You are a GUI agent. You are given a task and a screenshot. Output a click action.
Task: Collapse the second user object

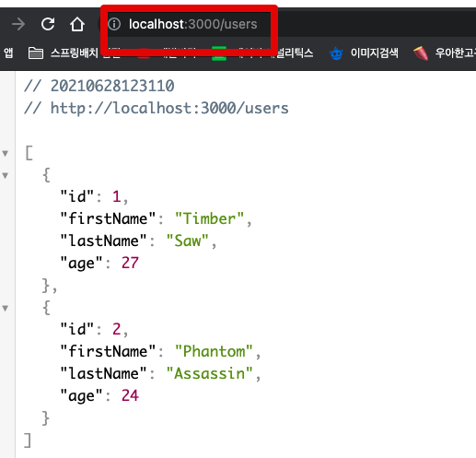(6, 309)
